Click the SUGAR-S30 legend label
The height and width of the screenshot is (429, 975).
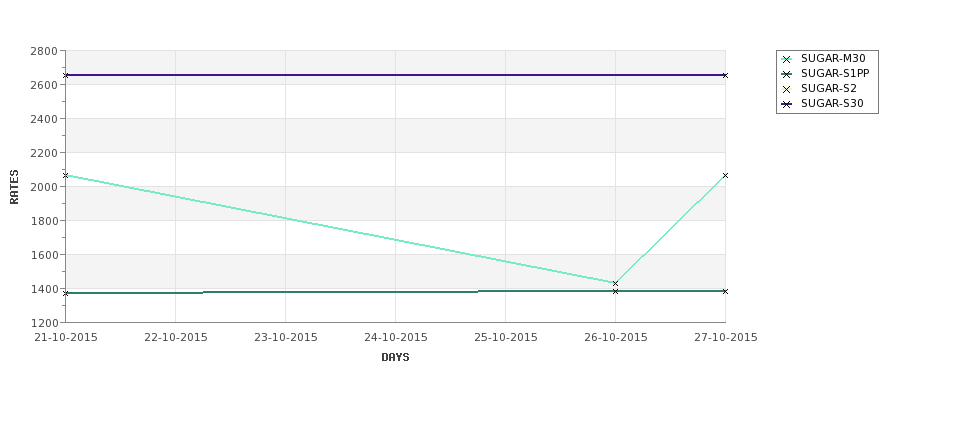coord(832,103)
